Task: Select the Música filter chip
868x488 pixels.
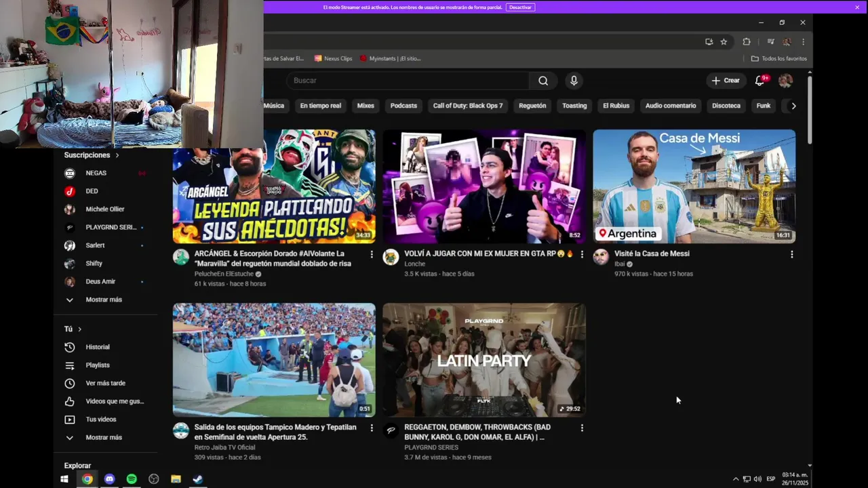Action: (x=273, y=106)
